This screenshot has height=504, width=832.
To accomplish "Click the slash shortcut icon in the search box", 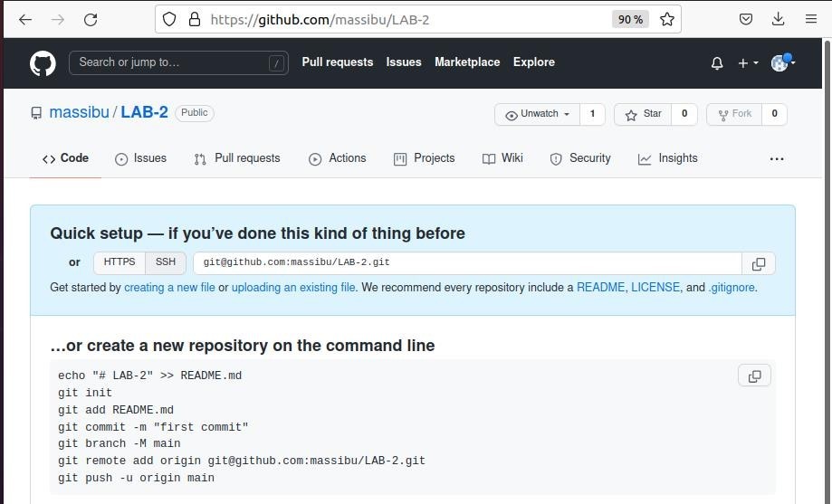I will click(276, 63).
